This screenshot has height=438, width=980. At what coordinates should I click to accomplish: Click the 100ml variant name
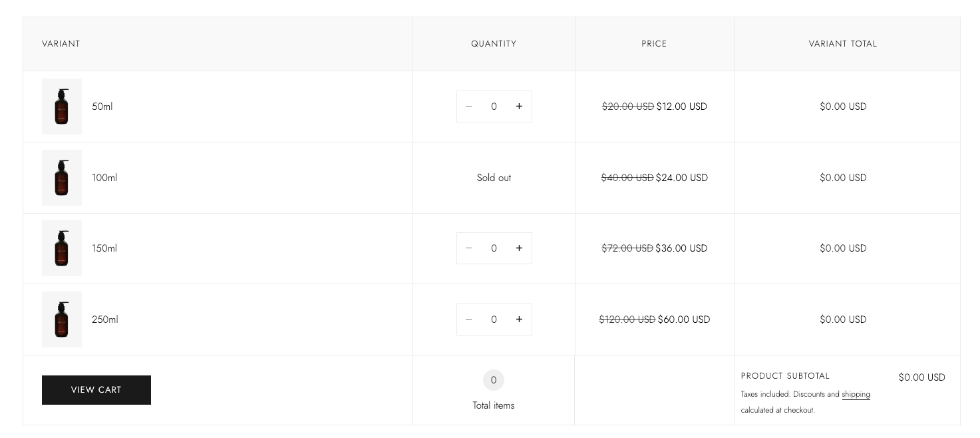coord(104,178)
